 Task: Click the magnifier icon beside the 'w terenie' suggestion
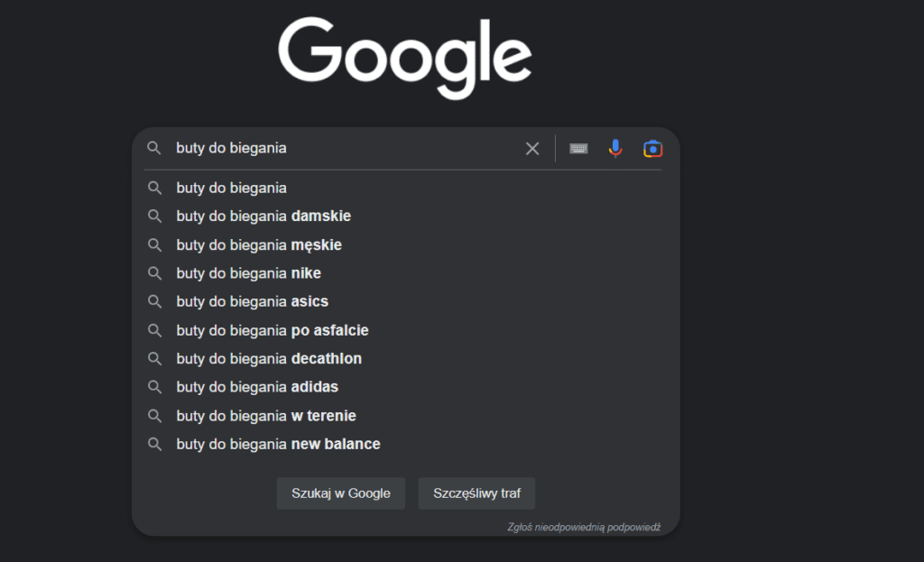point(154,415)
